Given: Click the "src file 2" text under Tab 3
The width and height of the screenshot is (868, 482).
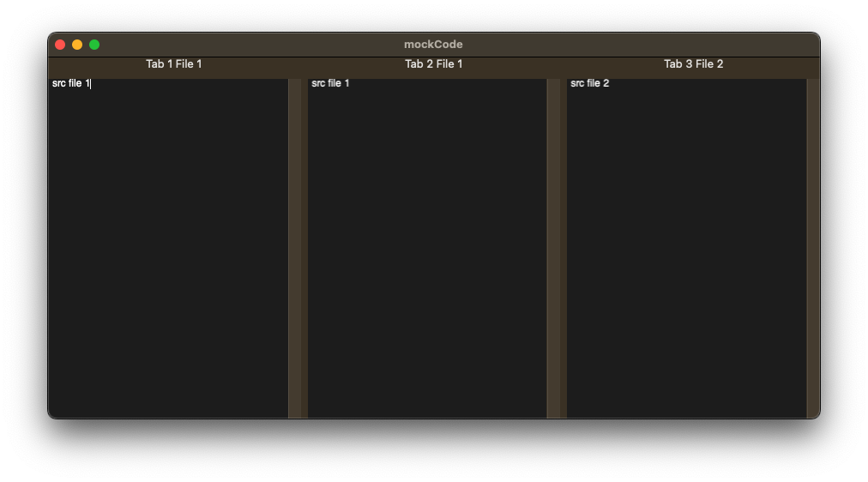Looking at the screenshot, I should (589, 83).
